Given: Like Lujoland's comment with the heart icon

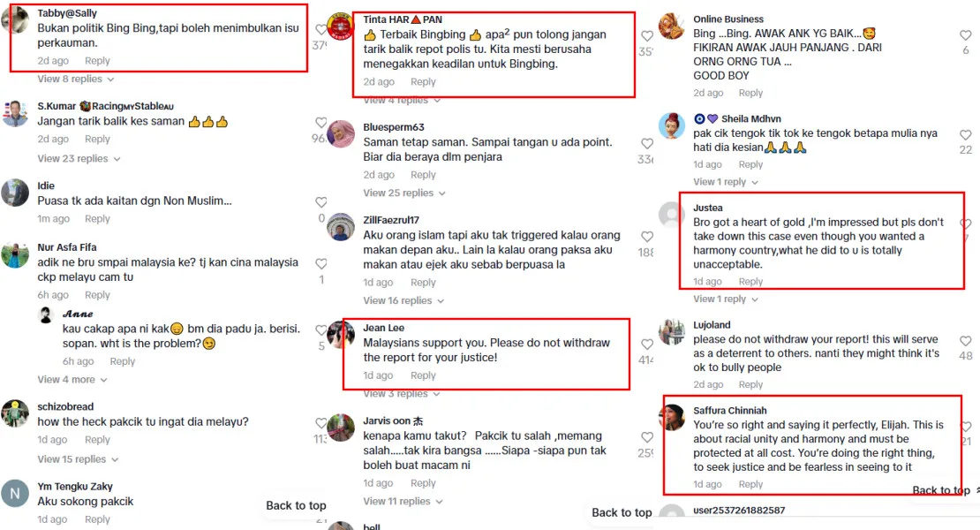Looking at the screenshot, I should click(x=966, y=341).
